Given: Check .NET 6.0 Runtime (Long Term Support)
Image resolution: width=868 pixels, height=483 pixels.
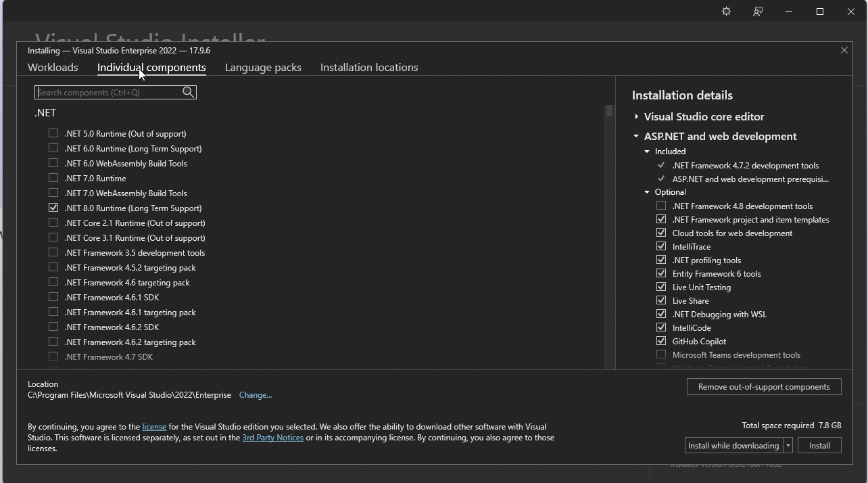Looking at the screenshot, I should click(x=53, y=148).
